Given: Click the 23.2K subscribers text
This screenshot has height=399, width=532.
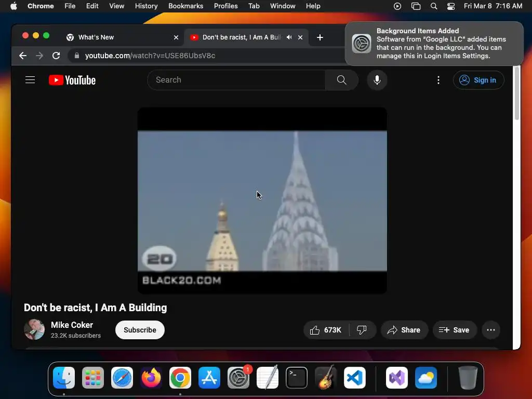Looking at the screenshot, I should (x=76, y=336).
